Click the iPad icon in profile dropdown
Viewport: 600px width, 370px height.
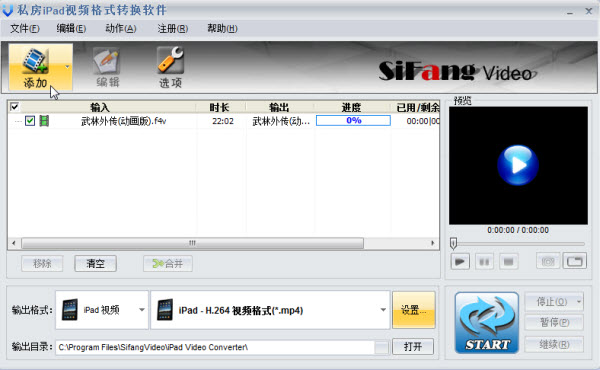[x=165, y=310]
